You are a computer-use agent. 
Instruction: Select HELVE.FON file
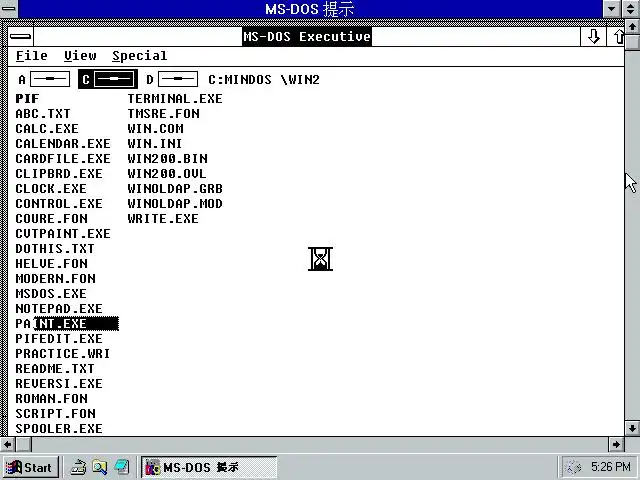point(51,264)
